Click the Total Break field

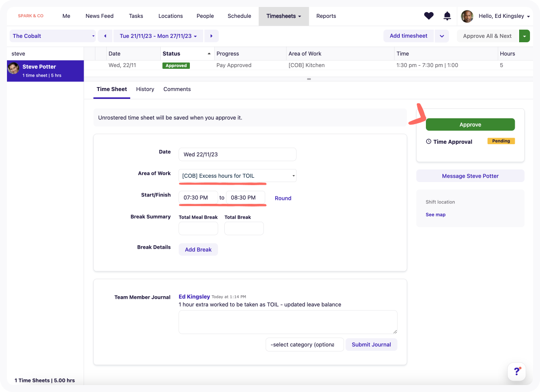[244, 229]
